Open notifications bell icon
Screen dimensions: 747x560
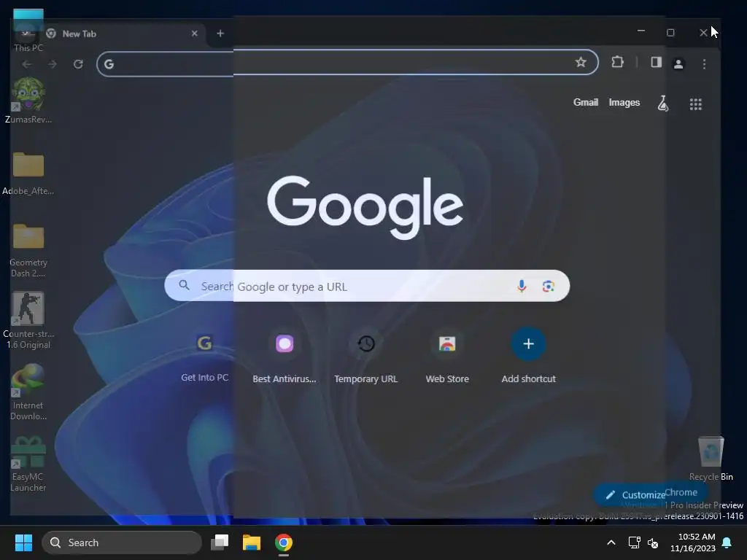[727, 542]
